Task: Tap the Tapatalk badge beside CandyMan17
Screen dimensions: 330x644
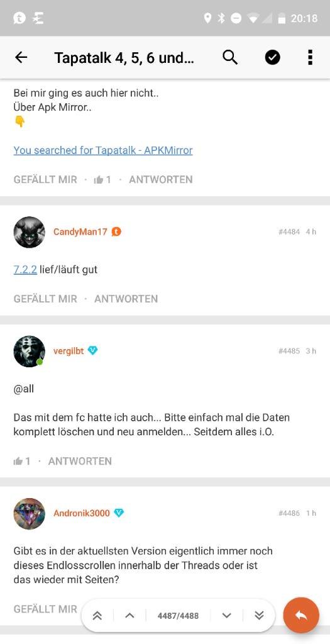Action: [116, 232]
